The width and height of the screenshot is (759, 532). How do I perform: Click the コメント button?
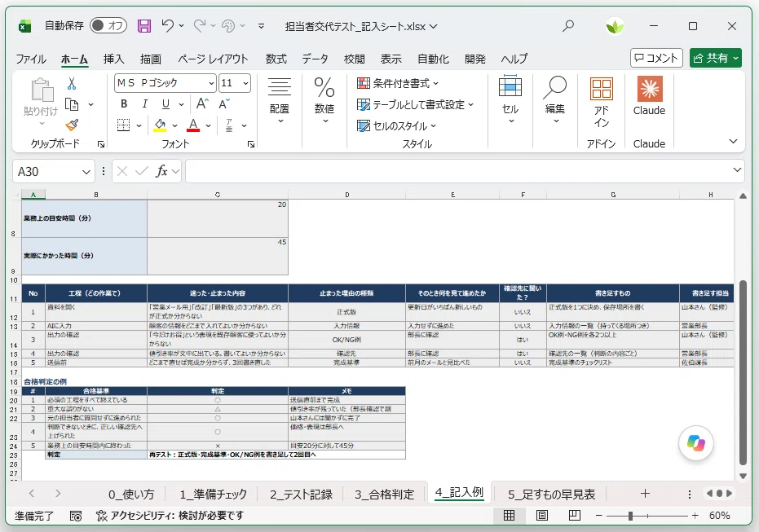click(656, 58)
